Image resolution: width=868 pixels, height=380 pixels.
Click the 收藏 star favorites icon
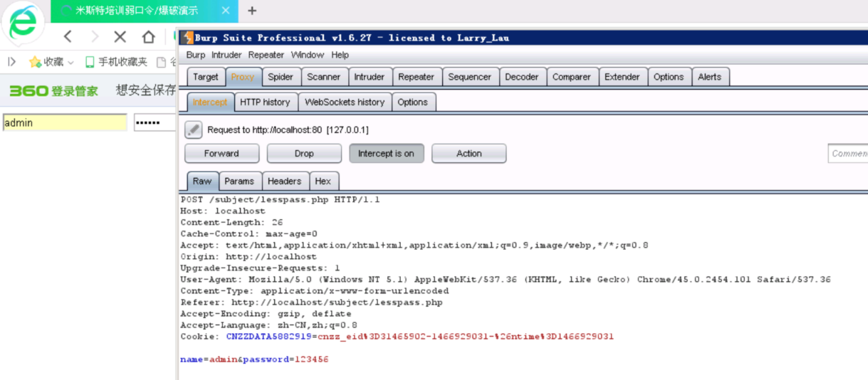point(35,62)
